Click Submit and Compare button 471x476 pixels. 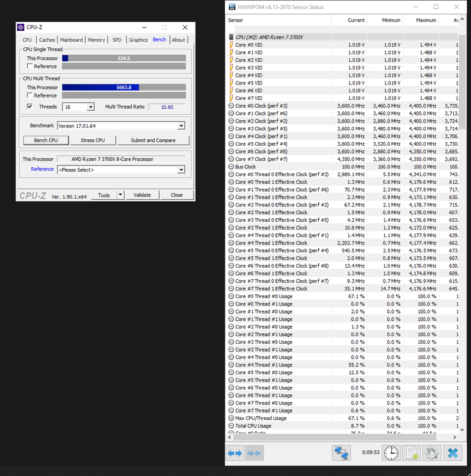[153, 140]
